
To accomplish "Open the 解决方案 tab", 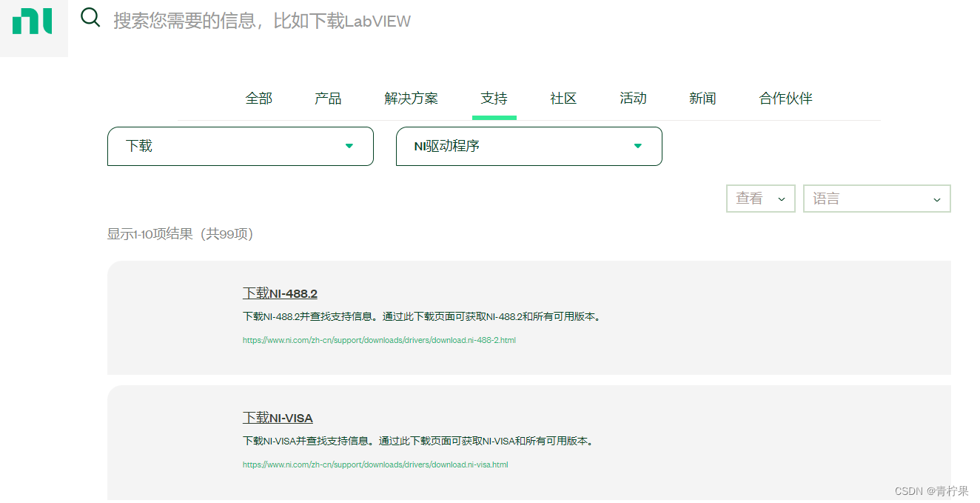I will tap(412, 99).
